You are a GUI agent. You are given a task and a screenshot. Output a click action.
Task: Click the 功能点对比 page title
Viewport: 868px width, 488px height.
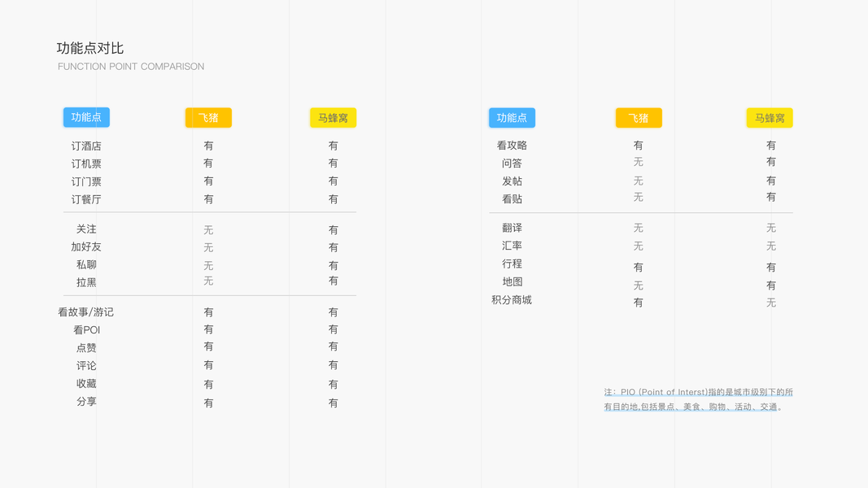coord(90,49)
